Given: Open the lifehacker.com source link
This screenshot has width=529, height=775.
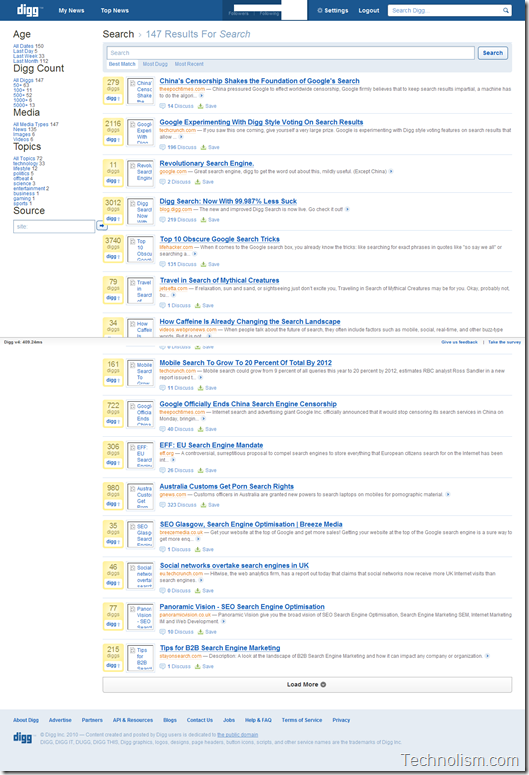Looking at the screenshot, I should tap(176, 247).
